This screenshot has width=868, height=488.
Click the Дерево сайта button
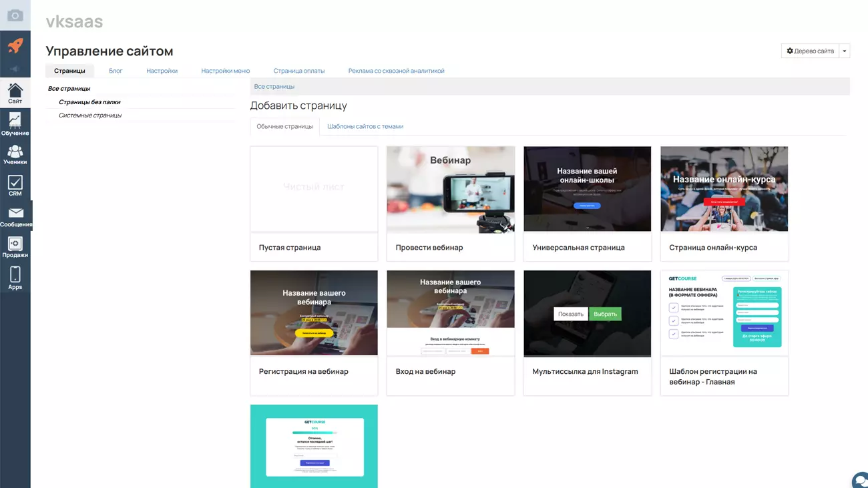(810, 51)
